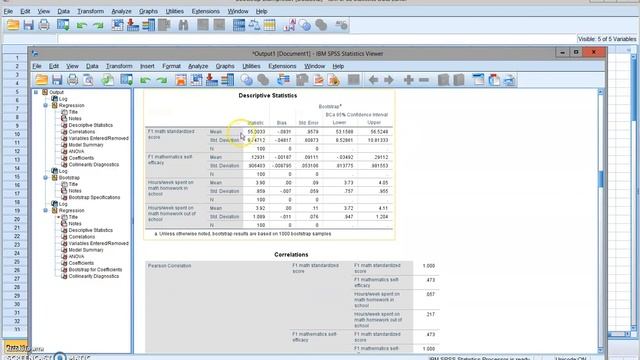Open Analyze menu in Viewer window

[x=198, y=66]
